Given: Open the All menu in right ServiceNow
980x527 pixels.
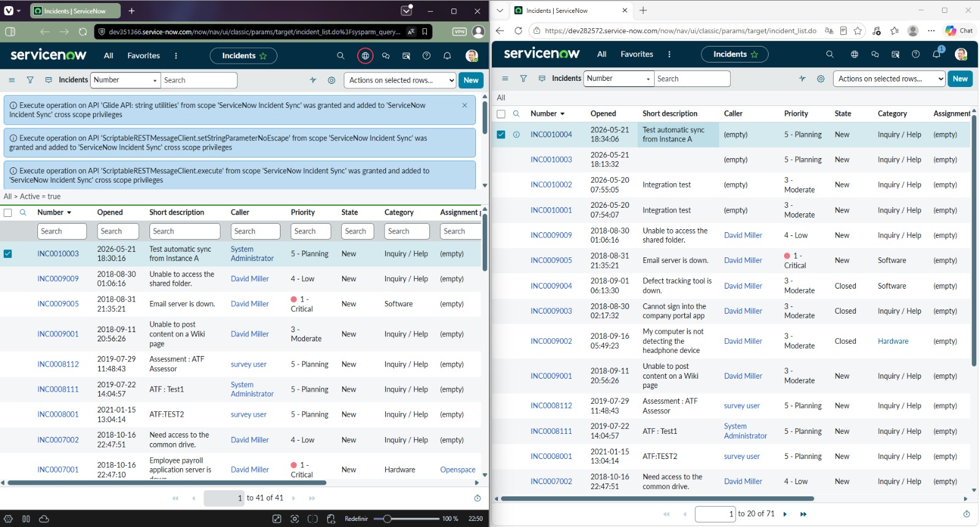Looking at the screenshot, I should [601, 55].
